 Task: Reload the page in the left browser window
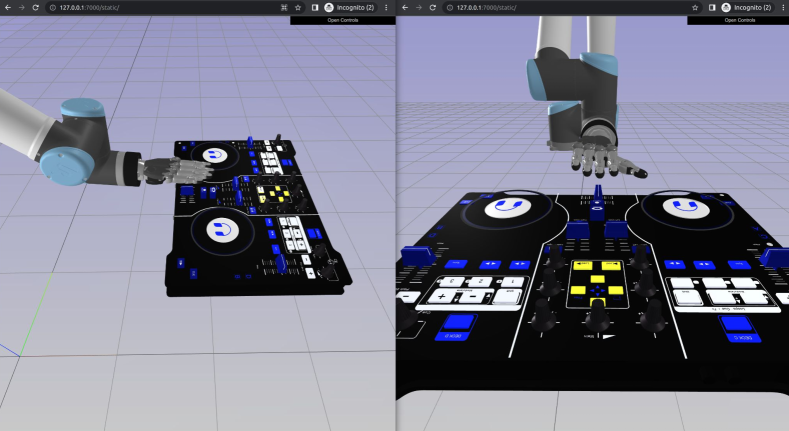click(35, 8)
